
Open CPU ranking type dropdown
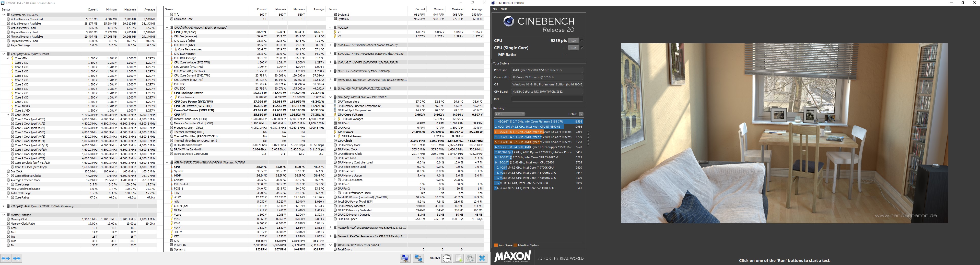pos(510,114)
